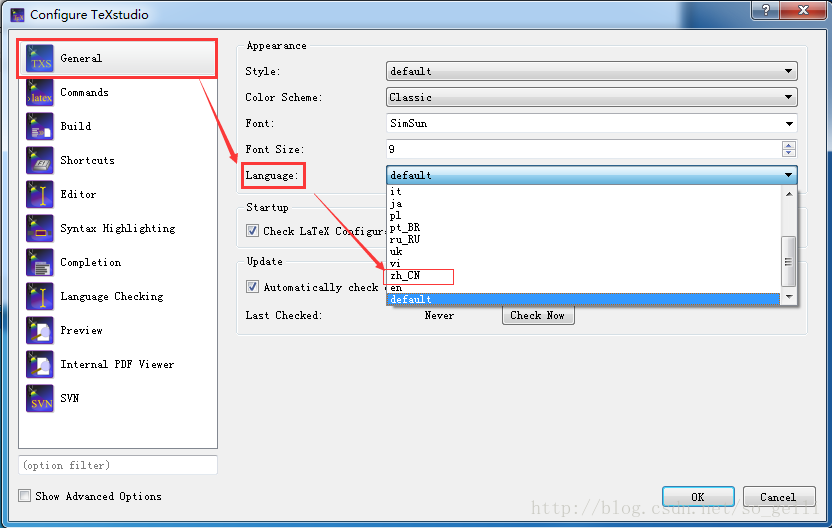Image resolution: width=832 pixels, height=528 pixels.
Task: Toggle Automatically check for updates checkbox
Action: pyautogui.click(x=253, y=287)
